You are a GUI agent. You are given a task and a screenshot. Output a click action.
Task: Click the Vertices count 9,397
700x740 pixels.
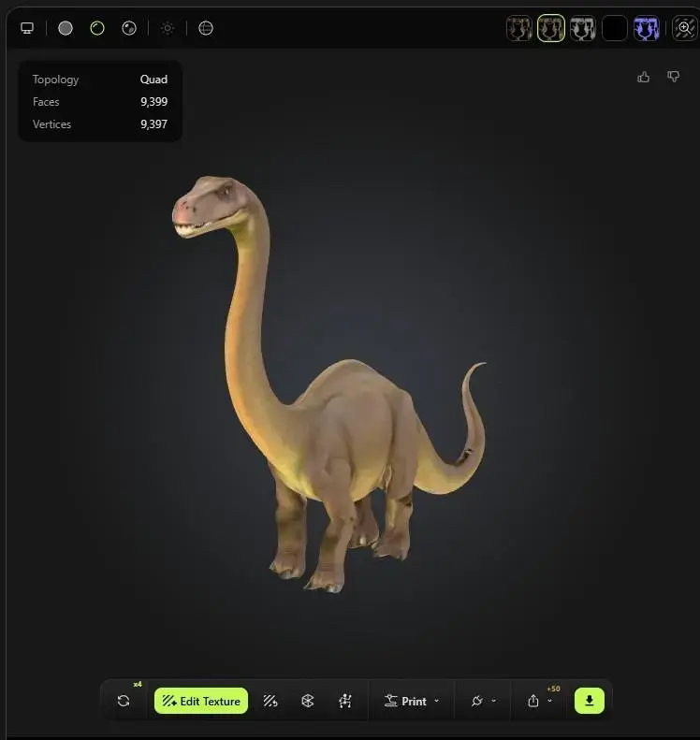coord(153,124)
